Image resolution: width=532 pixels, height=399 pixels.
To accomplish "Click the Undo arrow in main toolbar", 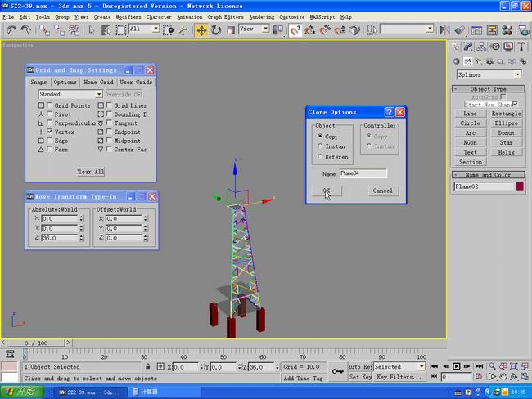I will coord(11,30).
